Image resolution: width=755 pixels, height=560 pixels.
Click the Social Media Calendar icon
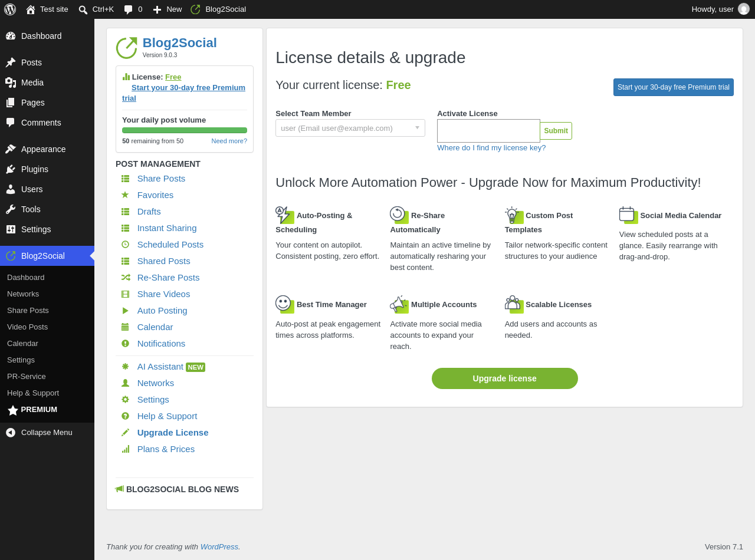(x=628, y=215)
